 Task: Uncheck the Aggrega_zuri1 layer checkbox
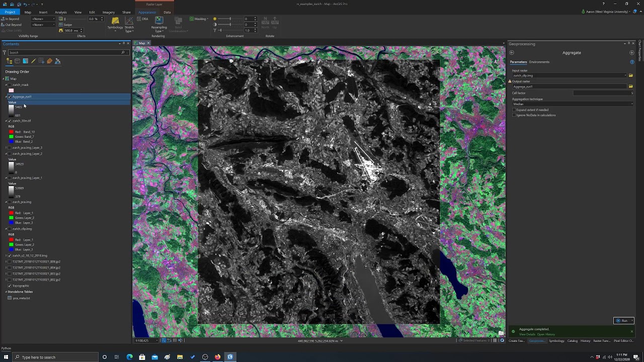click(x=10, y=97)
